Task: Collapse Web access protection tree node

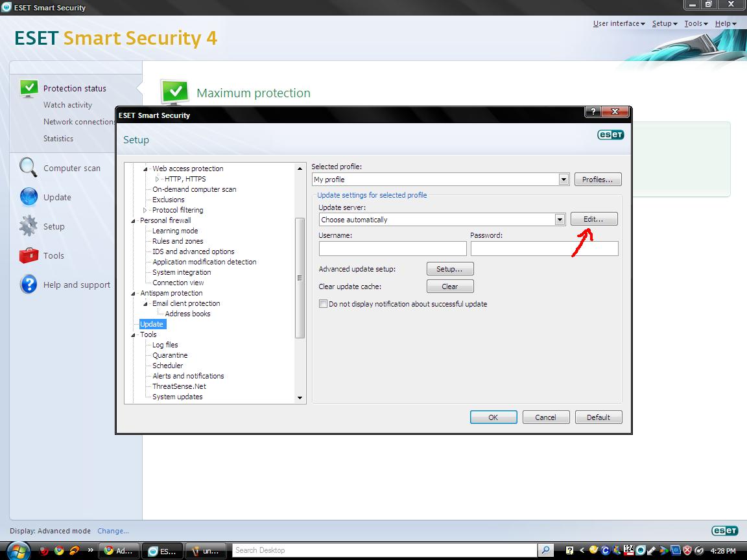Action: pos(145,169)
